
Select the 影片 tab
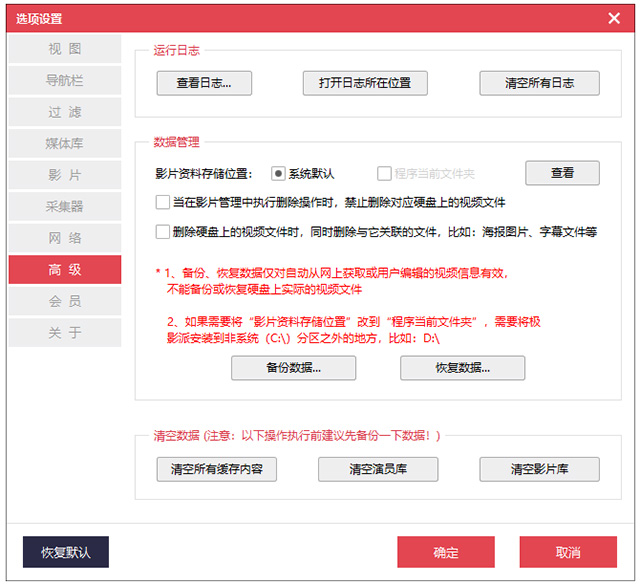pyautogui.click(x=65, y=175)
